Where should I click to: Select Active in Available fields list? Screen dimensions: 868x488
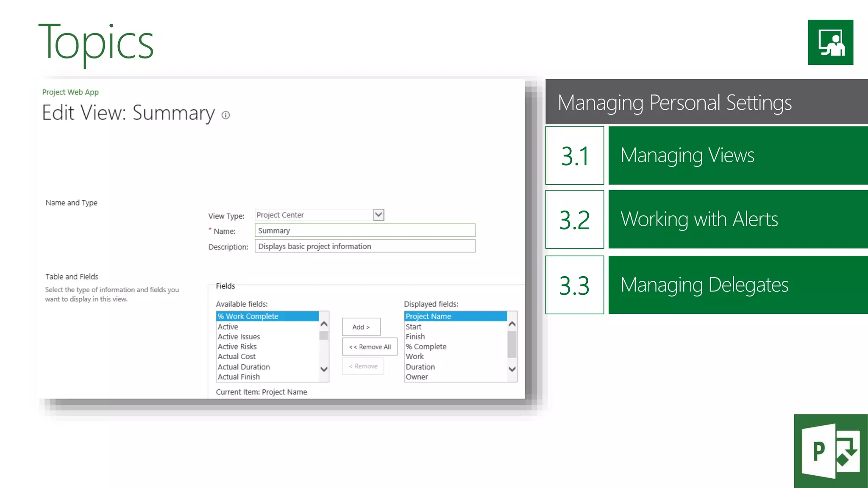(267, 327)
